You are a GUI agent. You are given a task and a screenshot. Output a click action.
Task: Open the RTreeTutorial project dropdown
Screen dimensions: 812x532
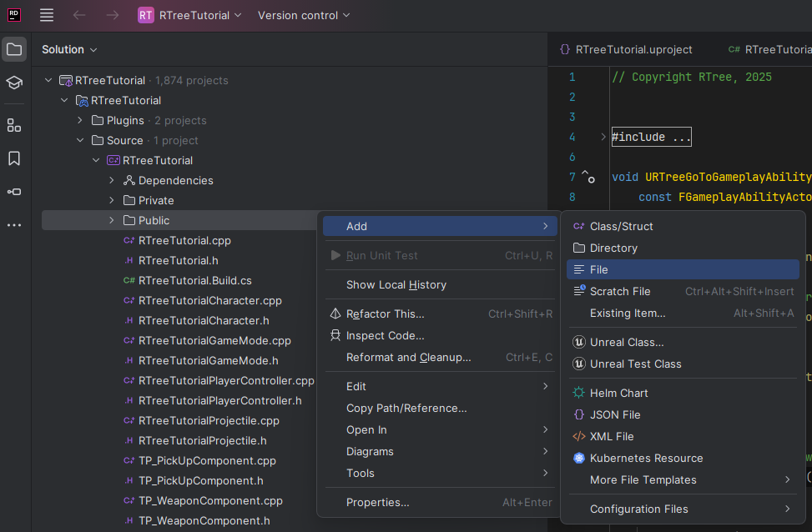click(200, 16)
